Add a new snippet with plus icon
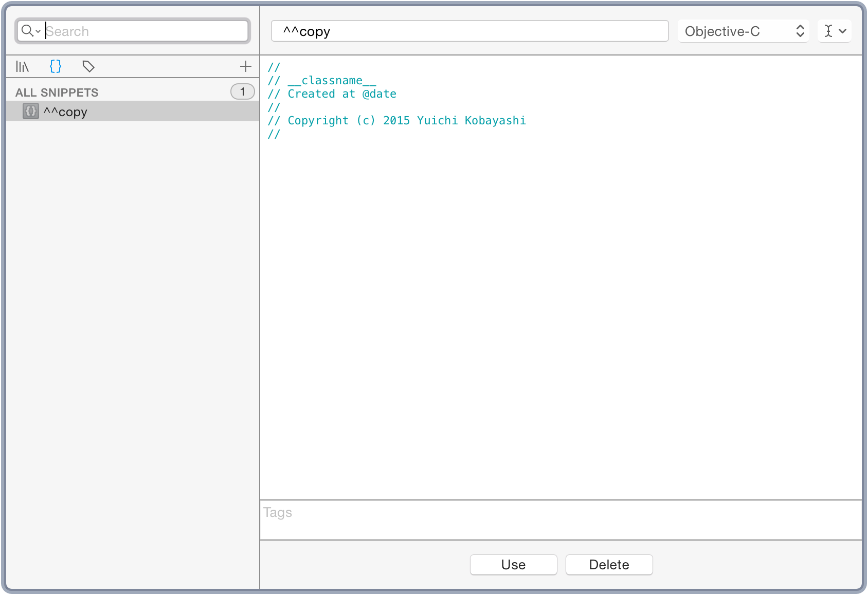Image resolution: width=868 pixels, height=595 pixels. click(246, 66)
